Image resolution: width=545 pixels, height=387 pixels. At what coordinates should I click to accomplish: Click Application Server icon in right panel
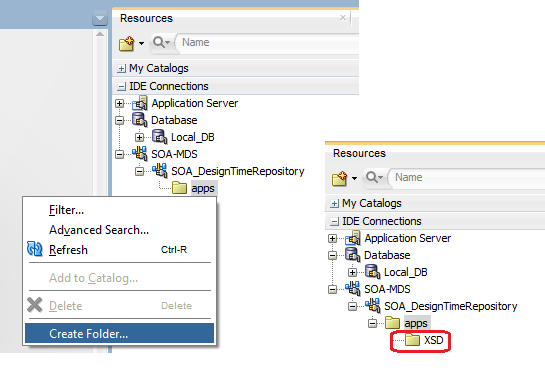click(353, 238)
